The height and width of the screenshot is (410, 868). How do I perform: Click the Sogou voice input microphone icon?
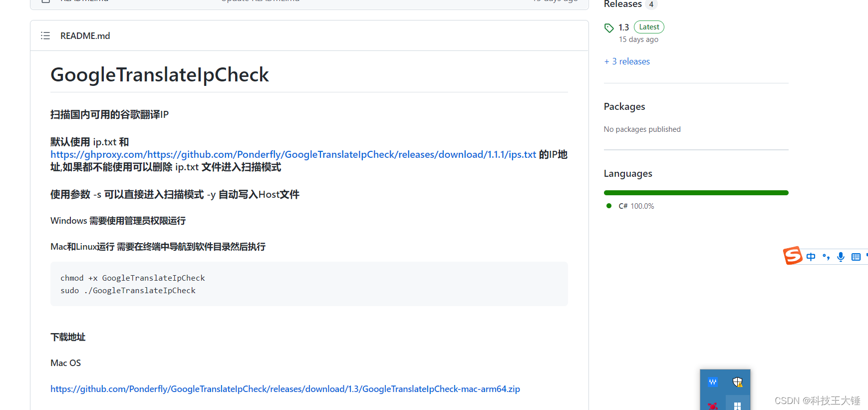pos(841,257)
